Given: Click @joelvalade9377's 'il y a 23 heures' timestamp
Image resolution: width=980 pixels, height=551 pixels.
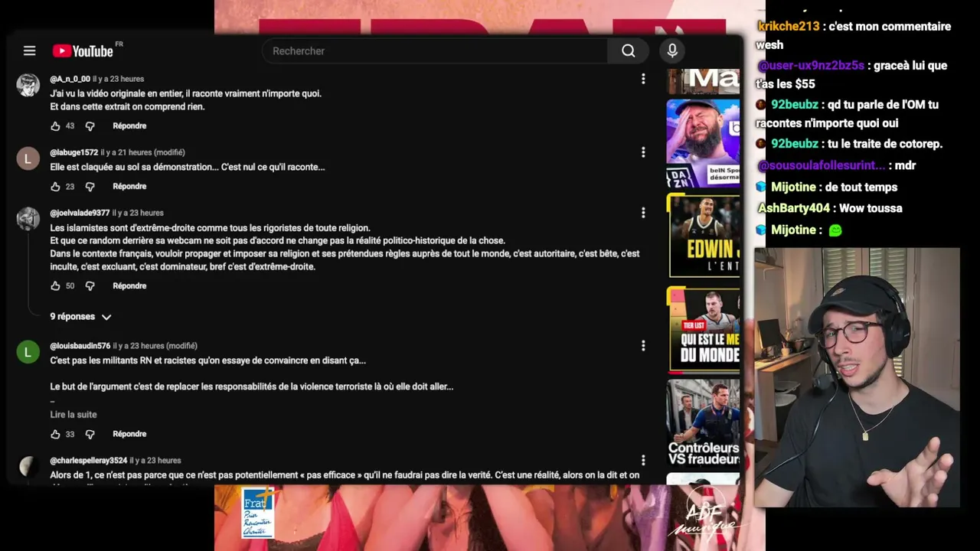Looking at the screenshot, I should [138, 213].
